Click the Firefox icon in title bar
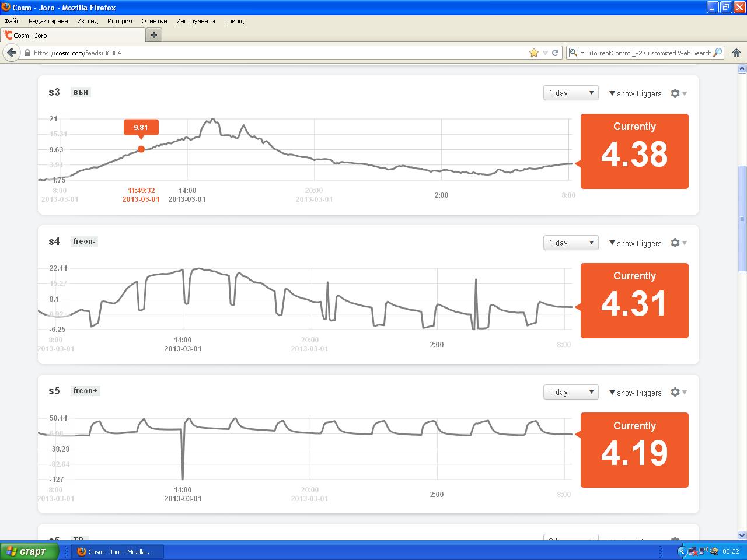 (6, 8)
